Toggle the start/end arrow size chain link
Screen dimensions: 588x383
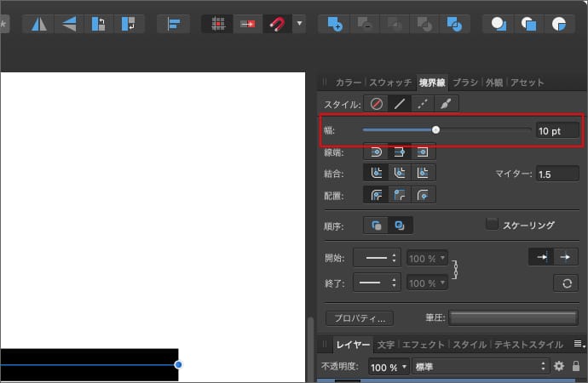[456, 271]
